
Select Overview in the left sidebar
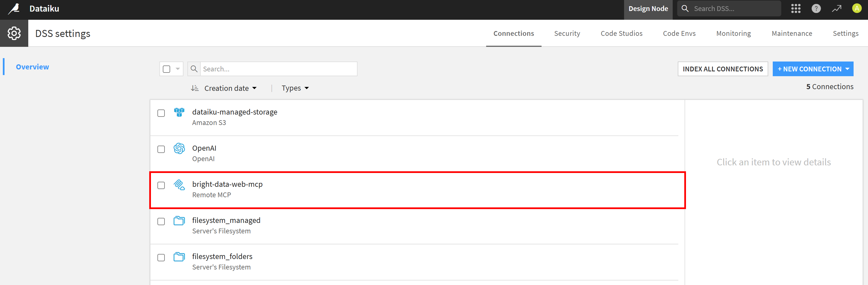point(32,67)
